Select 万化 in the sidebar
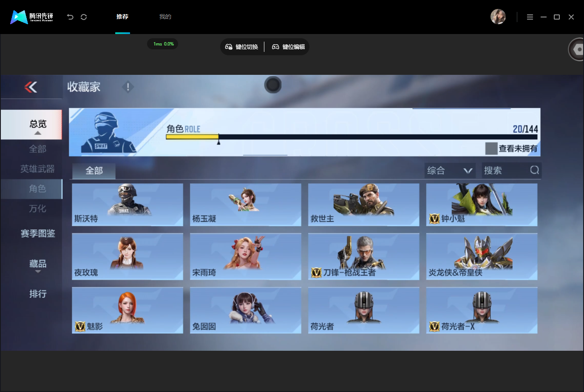 [37, 208]
